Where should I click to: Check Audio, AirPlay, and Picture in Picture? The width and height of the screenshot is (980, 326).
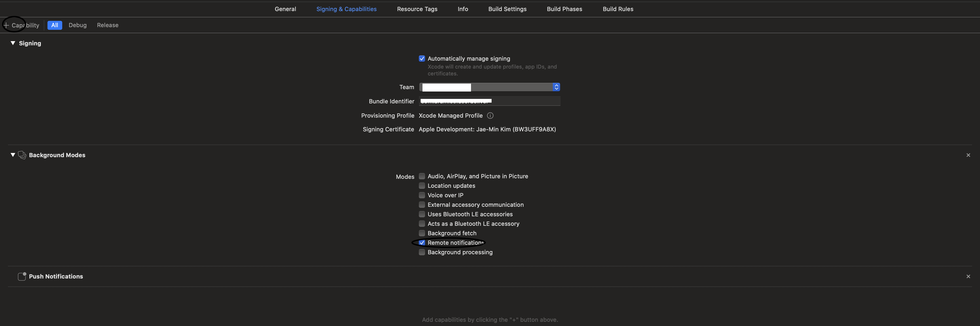422,176
